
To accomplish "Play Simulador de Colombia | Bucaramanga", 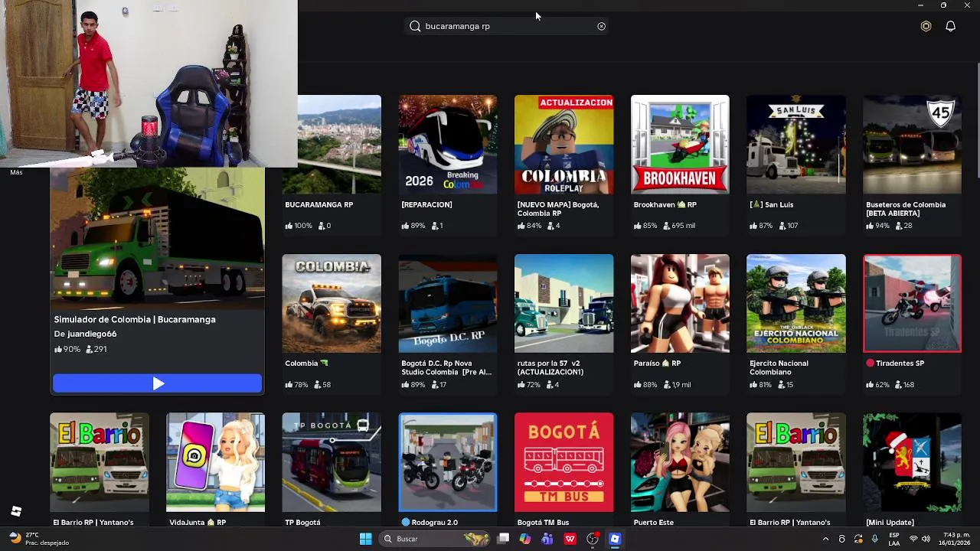I will point(157,383).
